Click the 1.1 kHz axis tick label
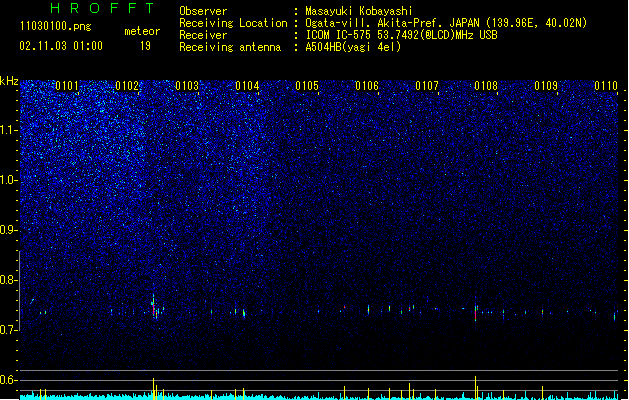Screen dimensions: 629x400 point(9,130)
